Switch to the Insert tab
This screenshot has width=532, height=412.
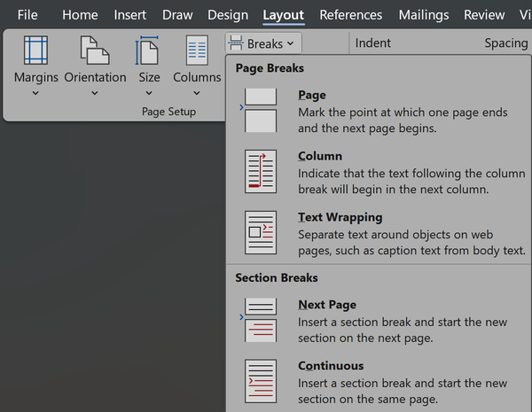point(130,14)
